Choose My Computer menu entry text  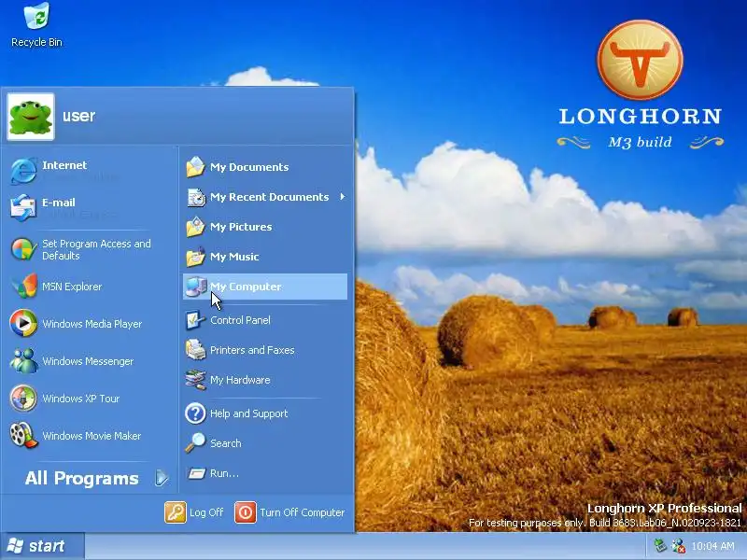click(x=246, y=287)
